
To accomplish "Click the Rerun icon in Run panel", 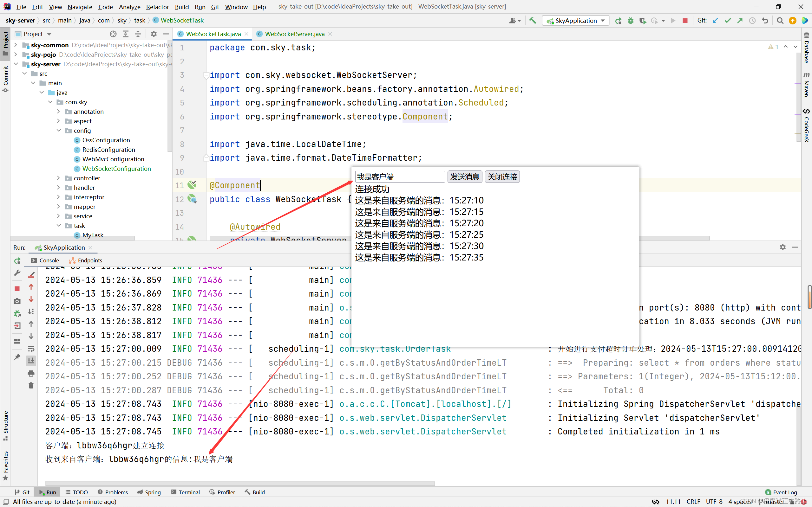I will pos(17,260).
